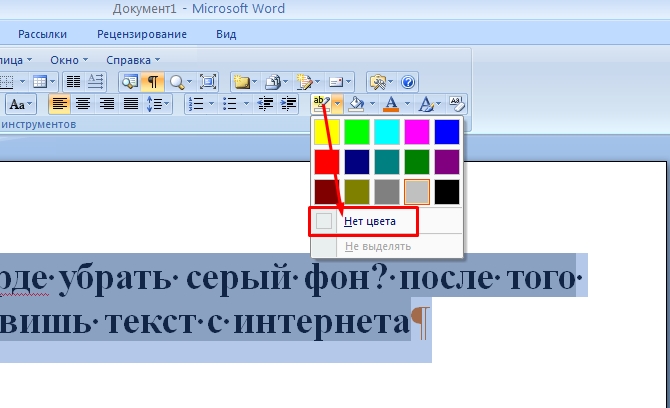Switch to Full Screen view icon
Screen dimensions: 670x408
point(208,82)
